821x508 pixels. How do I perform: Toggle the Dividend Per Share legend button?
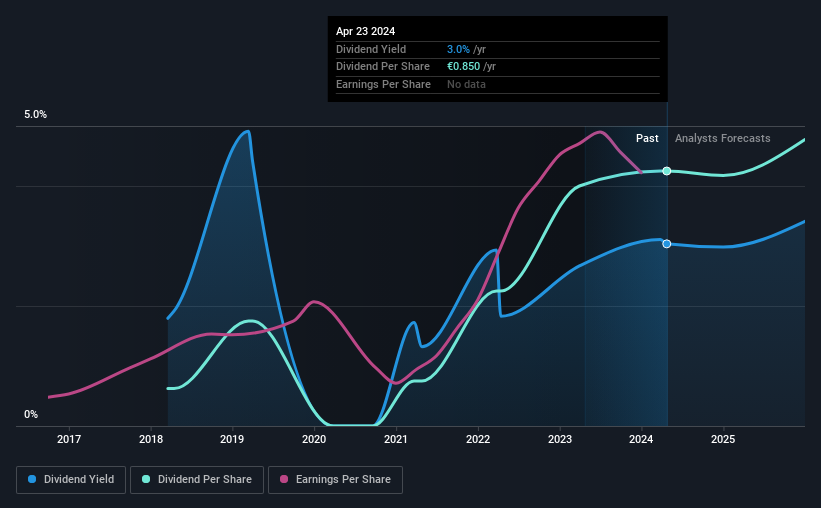point(197,480)
